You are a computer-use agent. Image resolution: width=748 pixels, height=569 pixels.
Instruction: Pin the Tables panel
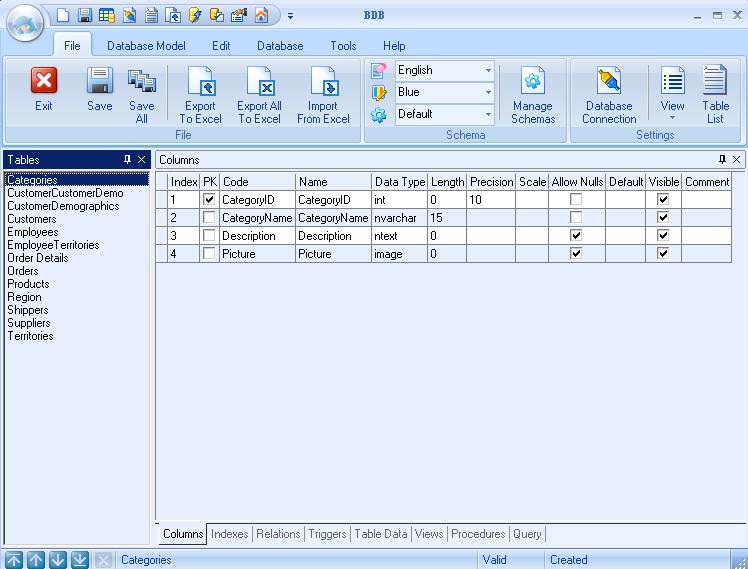coord(127,159)
